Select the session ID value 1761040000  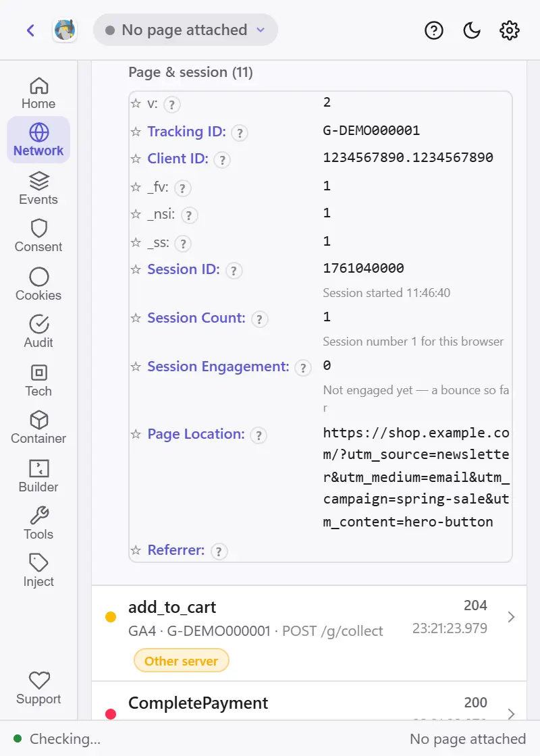tap(363, 268)
